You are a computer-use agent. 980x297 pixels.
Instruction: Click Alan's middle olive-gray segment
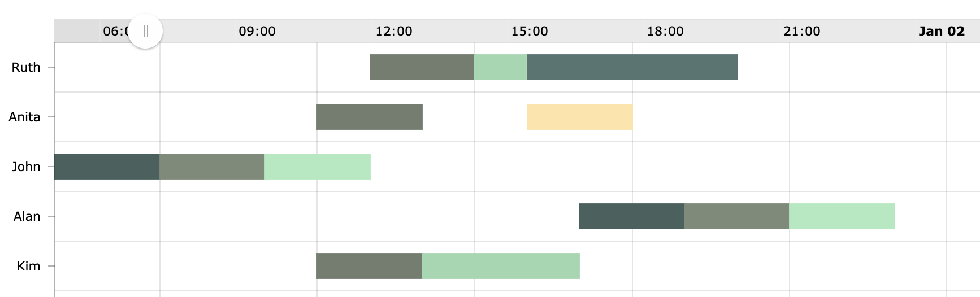point(736,216)
